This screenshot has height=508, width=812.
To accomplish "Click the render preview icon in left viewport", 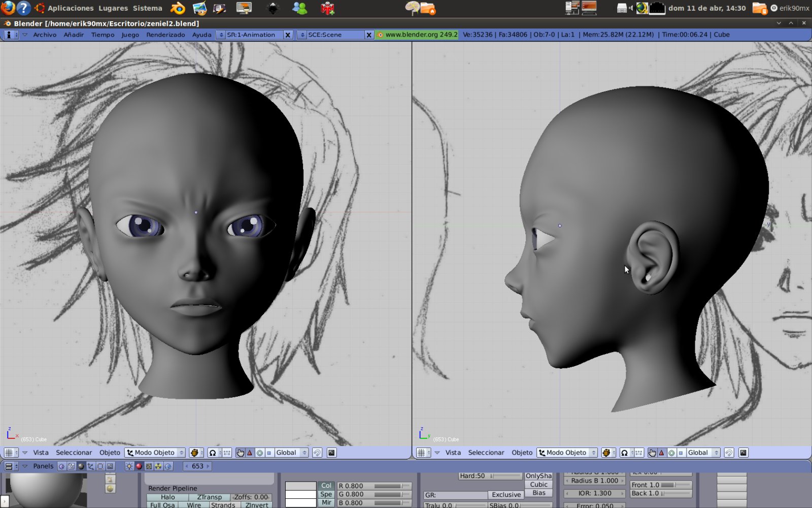I will [x=331, y=453].
